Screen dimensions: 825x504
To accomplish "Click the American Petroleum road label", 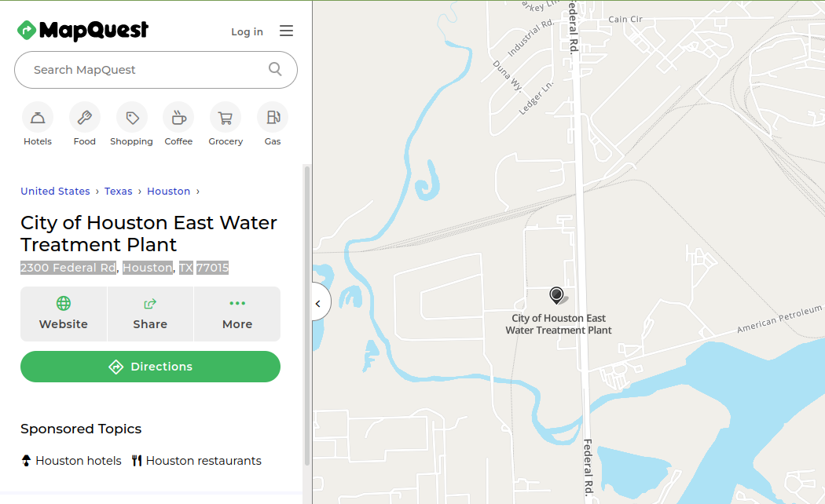I will [779, 319].
